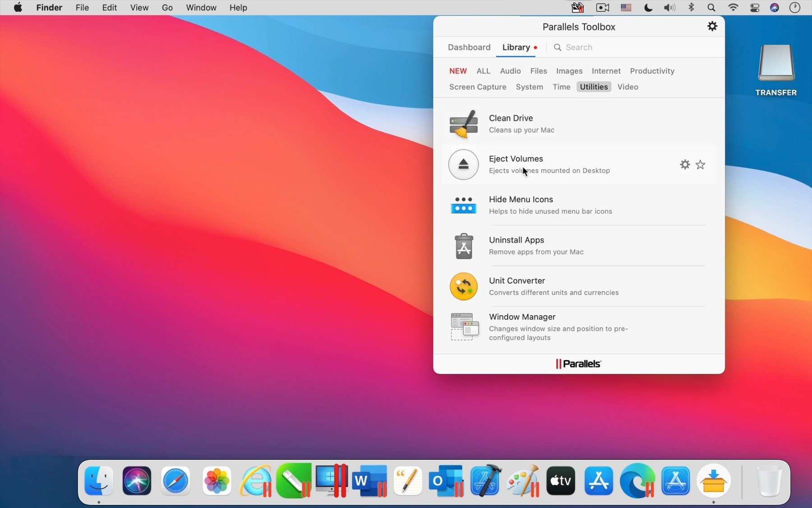The height and width of the screenshot is (508, 812).
Task: Open the Hide Menu Icons tool
Action: pos(463,205)
